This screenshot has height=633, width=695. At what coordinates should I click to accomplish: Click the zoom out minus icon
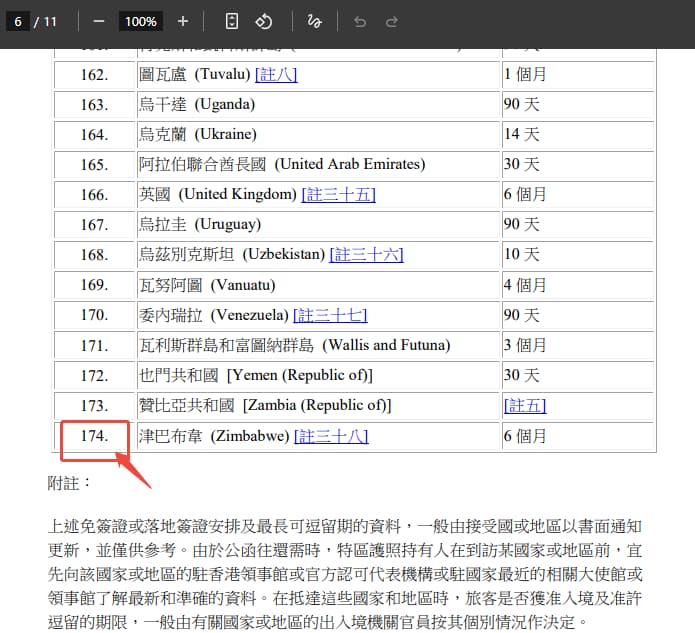click(x=98, y=21)
